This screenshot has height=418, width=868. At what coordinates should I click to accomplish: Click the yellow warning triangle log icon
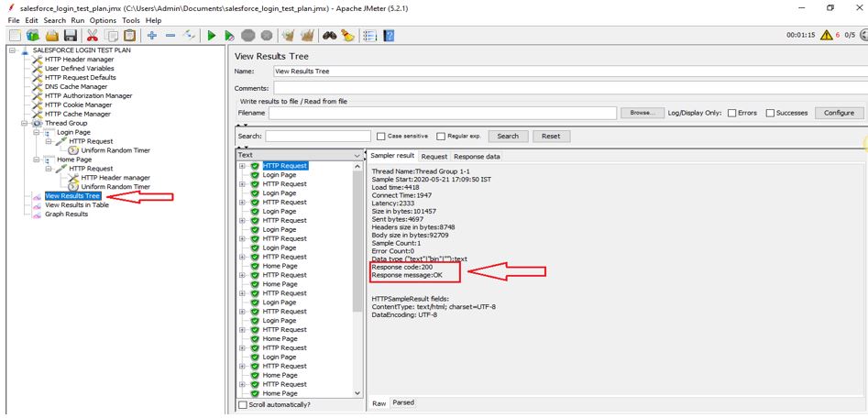coord(827,35)
